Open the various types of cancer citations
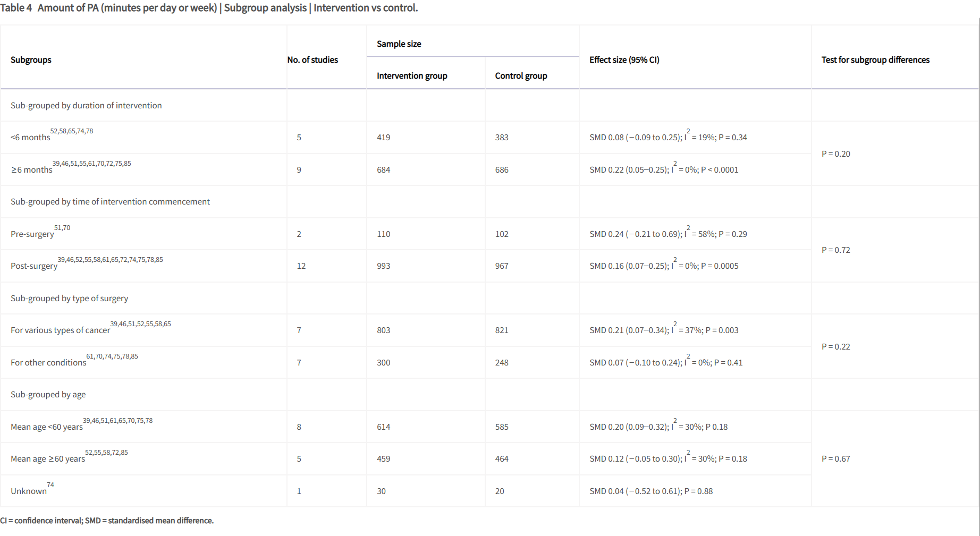Viewport: 980px width, 536px height. click(x=140, y=324)
